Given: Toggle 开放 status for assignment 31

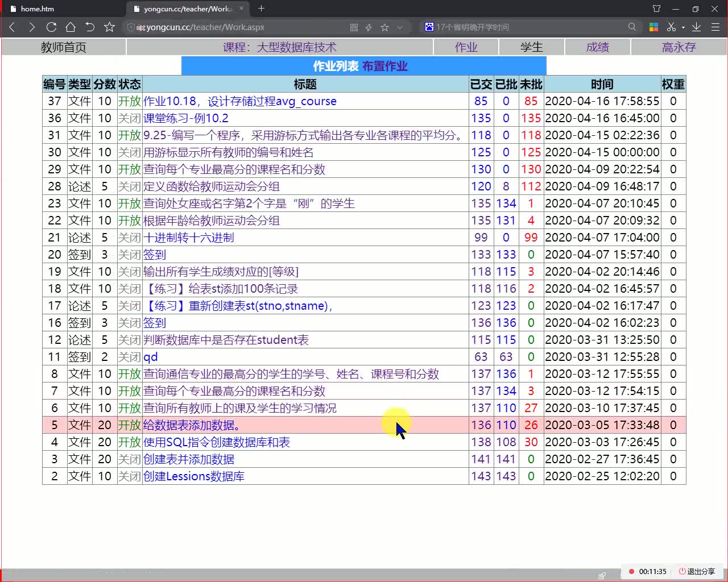Looking at the screenshot, I should (130, 135).
